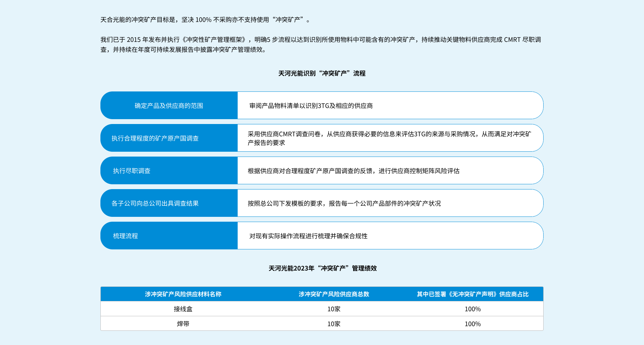Screen dimensions: 644x345
Task: Click the heading 天河光能2023年"冲突矿产"管理绩效
Action: pyautogui.click(x=322, y=268)
